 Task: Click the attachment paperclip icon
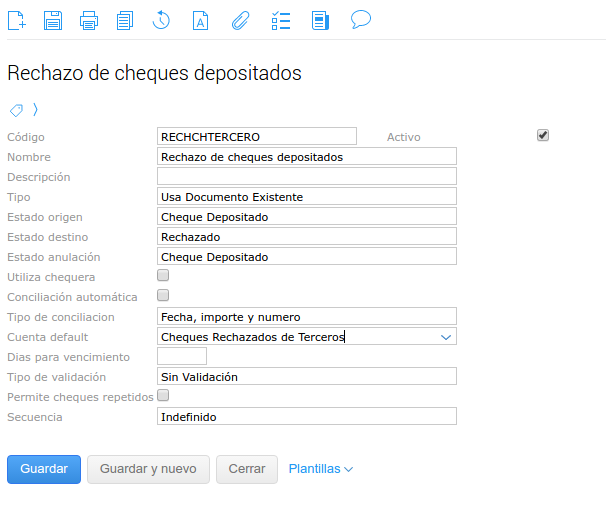(x=240, y=19)
